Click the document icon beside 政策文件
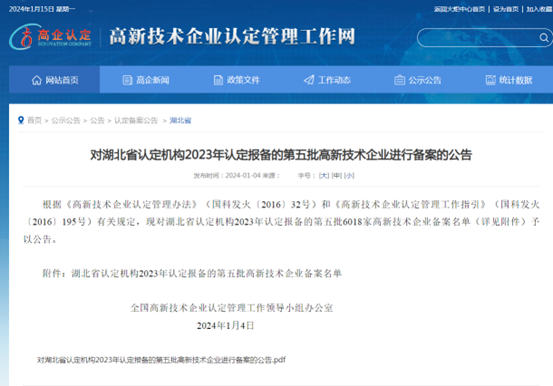 [218, 80]
